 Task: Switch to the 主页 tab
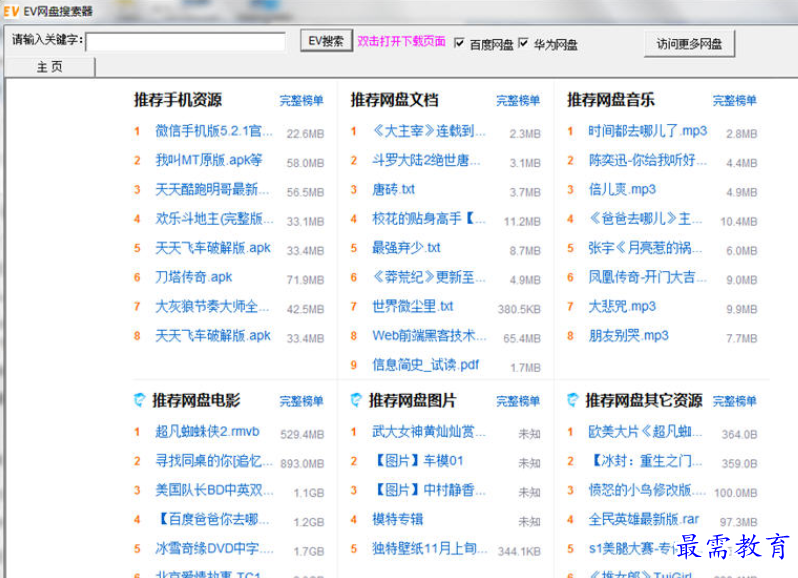click(49, 67)
